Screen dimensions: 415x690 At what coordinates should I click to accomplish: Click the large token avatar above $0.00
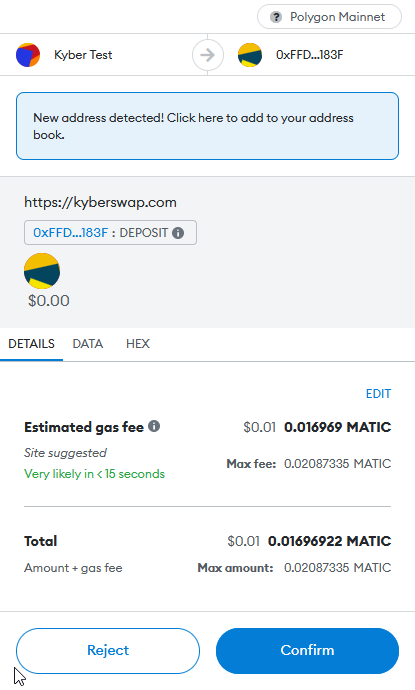click(42, 271)
